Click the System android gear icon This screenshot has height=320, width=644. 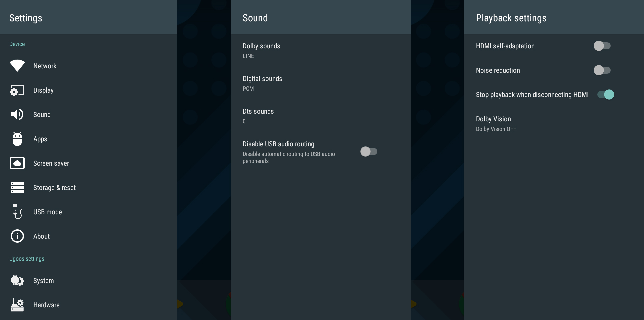(x=17, y=281)
